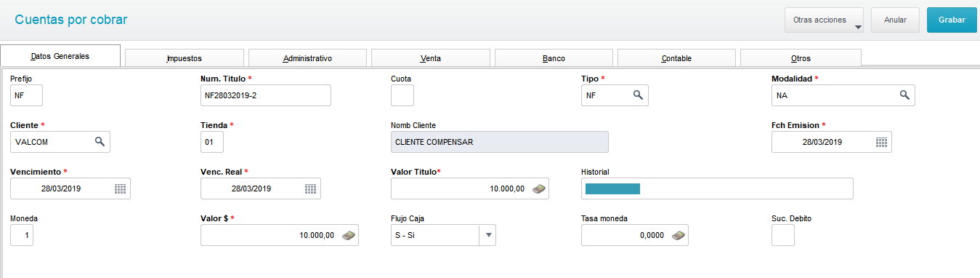Open the Otras acciones dropdown arrow
Screen dimensions: 980x278
pos(858,28)
